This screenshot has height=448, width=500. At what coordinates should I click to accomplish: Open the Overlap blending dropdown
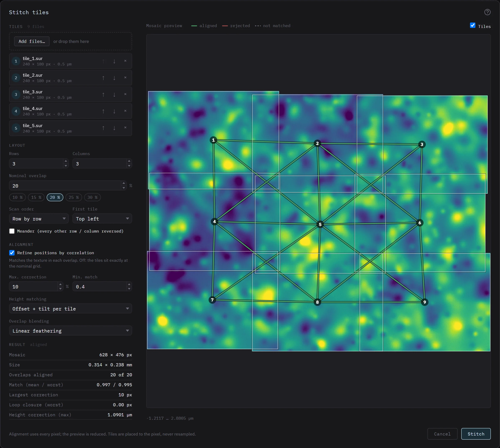[70, 331]
